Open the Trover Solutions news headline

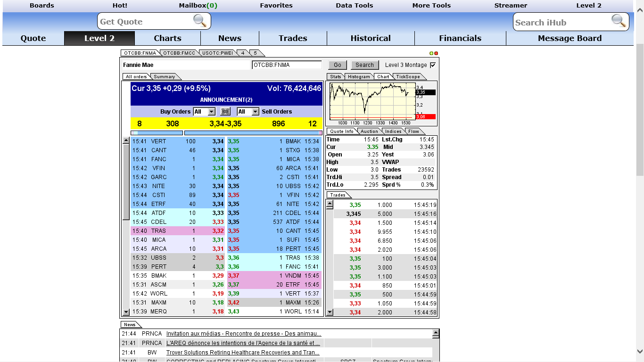[243, 353]
